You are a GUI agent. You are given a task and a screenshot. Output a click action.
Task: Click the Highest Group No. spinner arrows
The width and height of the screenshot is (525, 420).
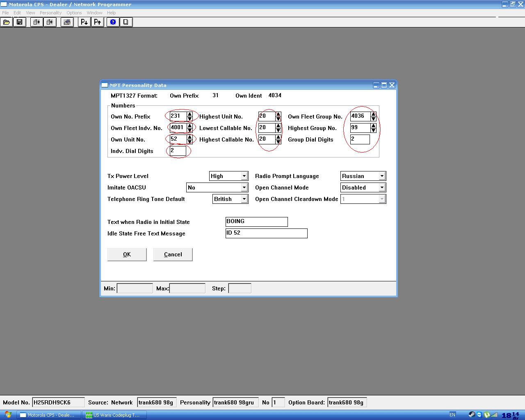(x=373, y=128)
